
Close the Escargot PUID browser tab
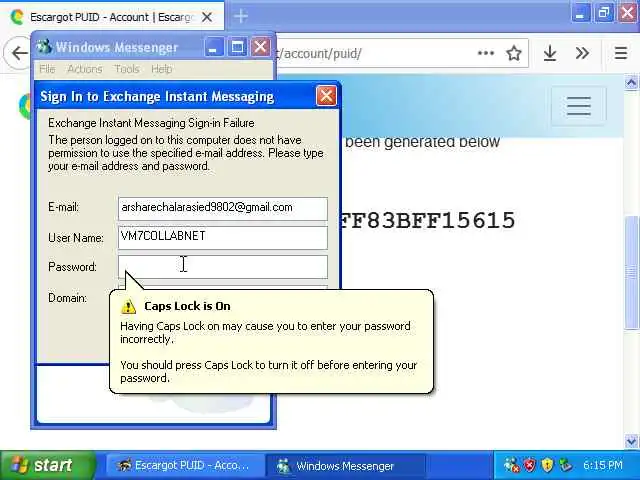click(207, 17)
